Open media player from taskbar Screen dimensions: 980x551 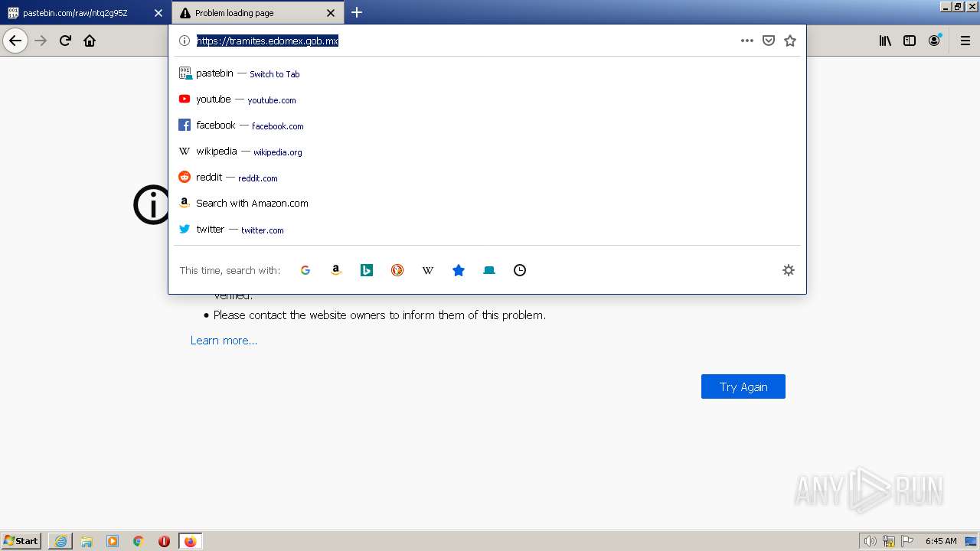point(113,541)
